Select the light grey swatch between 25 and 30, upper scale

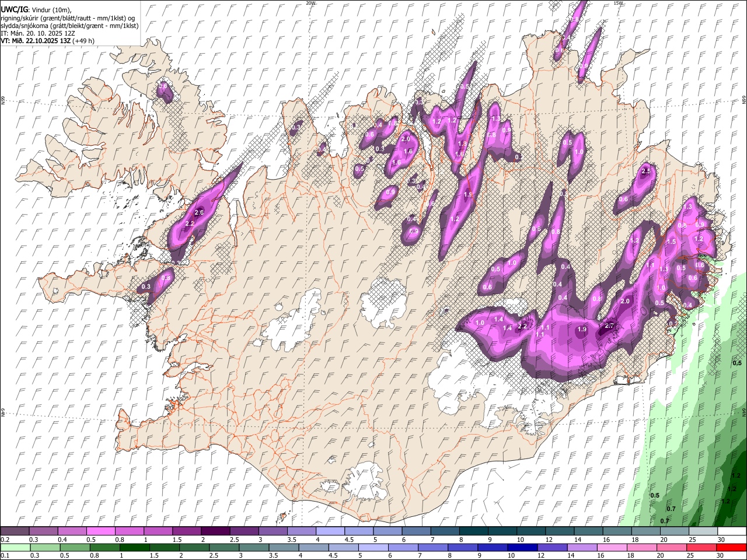pyautogui.click(x=703, y=531)
